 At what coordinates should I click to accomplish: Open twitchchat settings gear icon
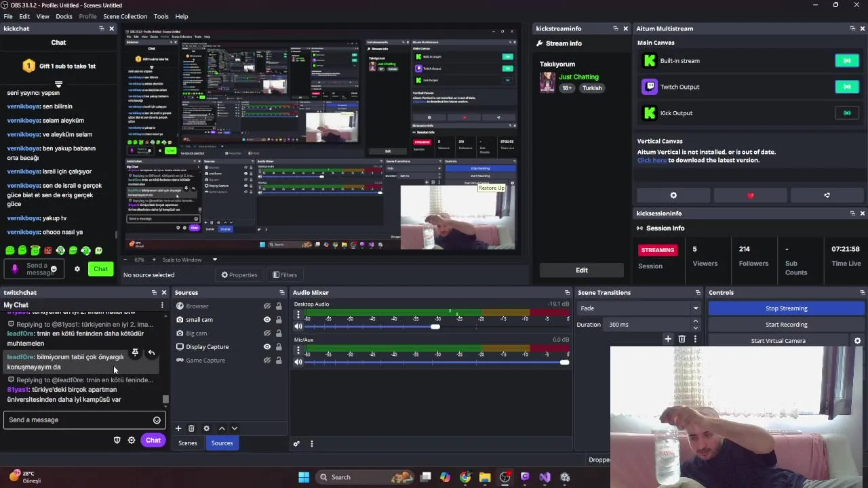point(132,441)
